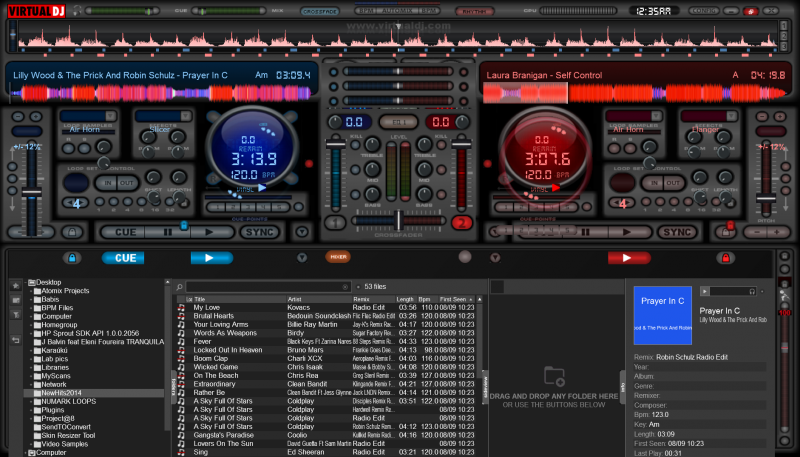Image resolution: width=800 pixels, height=457 pixels.
Task: Toggle the right deck pitch lock icon
Action: [726, 232]
